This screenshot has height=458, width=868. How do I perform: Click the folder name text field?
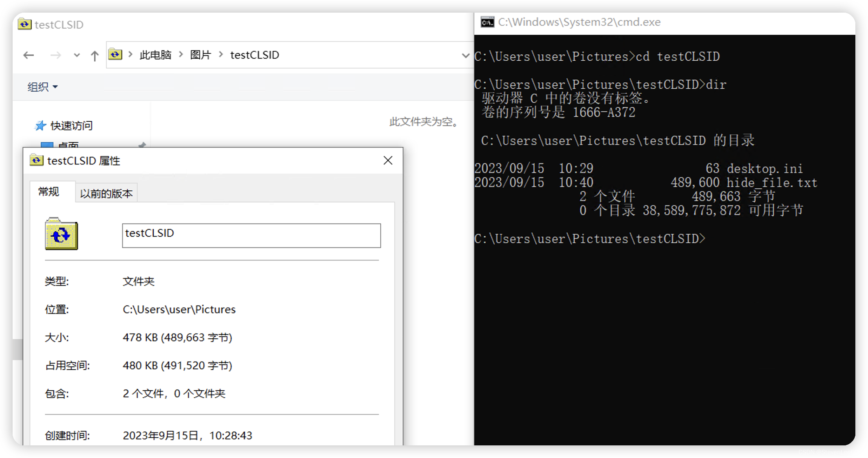pos(251,235)
